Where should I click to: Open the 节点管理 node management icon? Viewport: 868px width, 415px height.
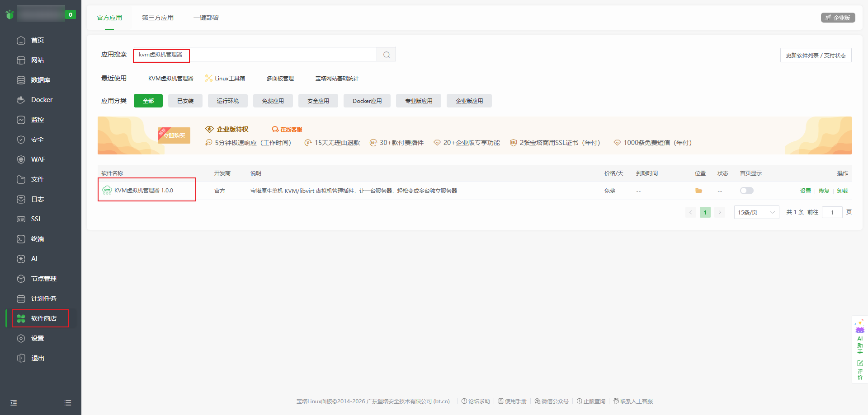[21, 279]
